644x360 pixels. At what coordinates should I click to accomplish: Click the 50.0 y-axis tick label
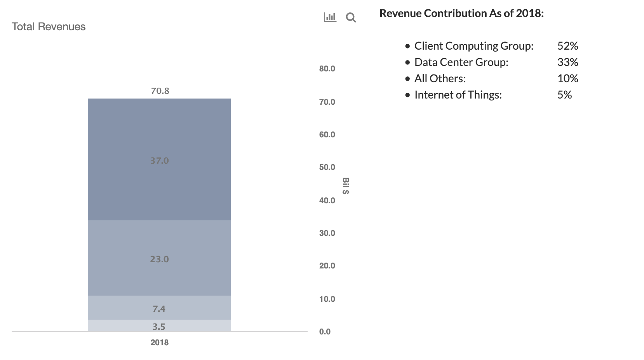click(327, 167)
